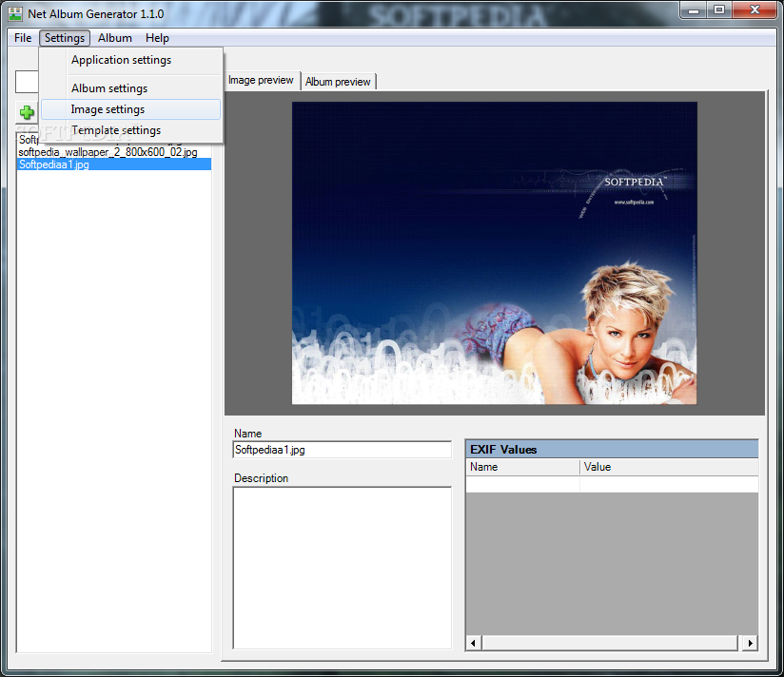Screen dimensions: 784x677
Task: Open the Album menu
Action: (x=115, y=38)
